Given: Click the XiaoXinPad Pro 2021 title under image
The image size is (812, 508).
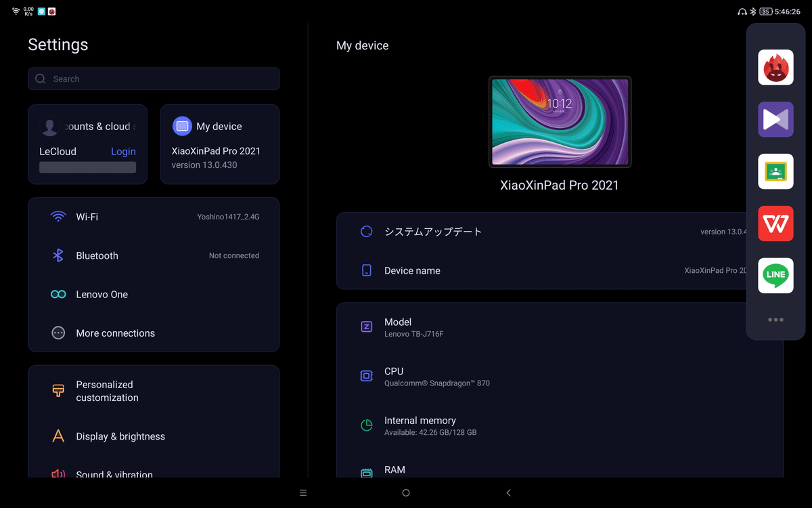Looking at the screenshot, I should (x=560, y=185).
